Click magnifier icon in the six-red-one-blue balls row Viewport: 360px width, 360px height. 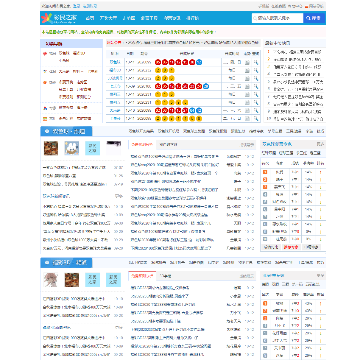tap(256, 62)
